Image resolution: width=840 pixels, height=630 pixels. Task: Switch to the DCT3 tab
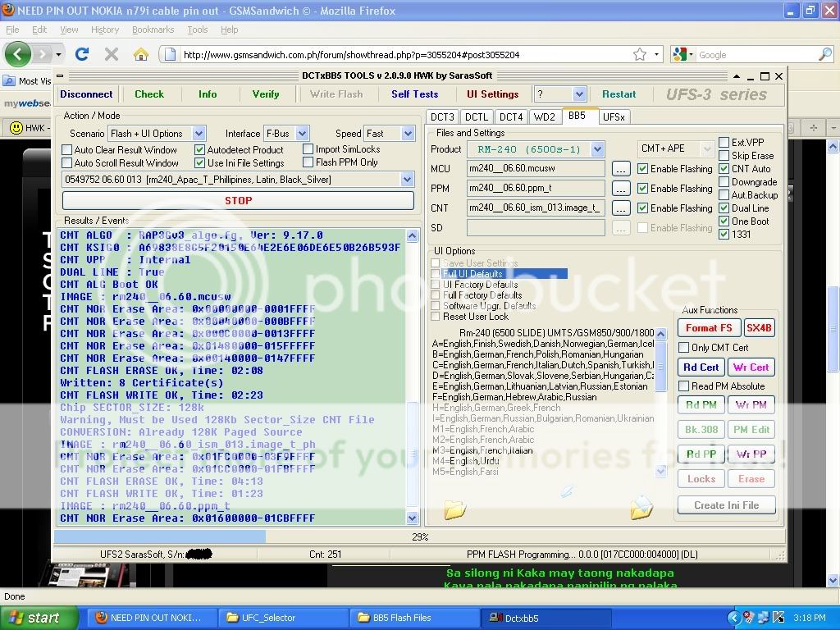[442, 116]
